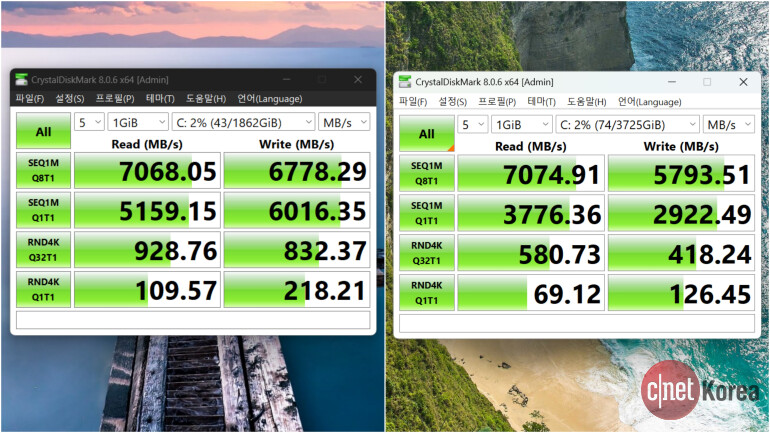
Task: Open 파일(F) menu in the dark window
Action: pyautogui.click(x=30, y=99)
